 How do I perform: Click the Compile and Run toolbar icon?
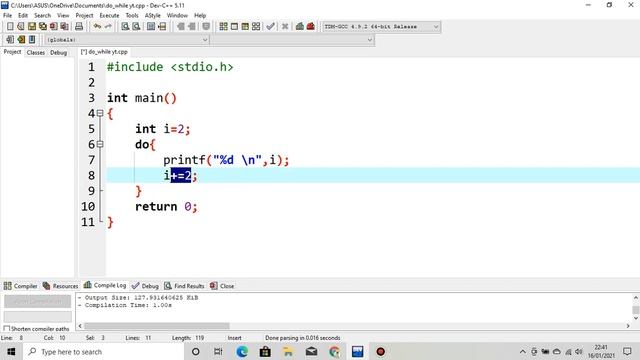coord(245,27)
